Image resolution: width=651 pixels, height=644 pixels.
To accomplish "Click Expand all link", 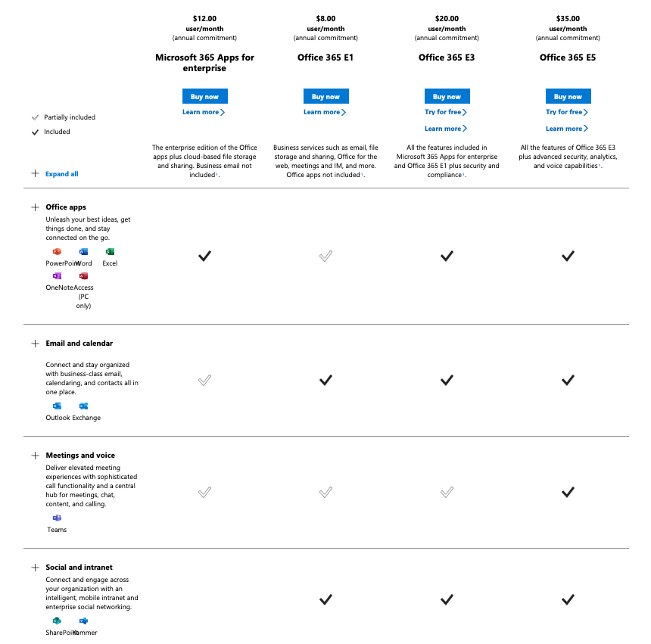I will (x=61, y=174).
